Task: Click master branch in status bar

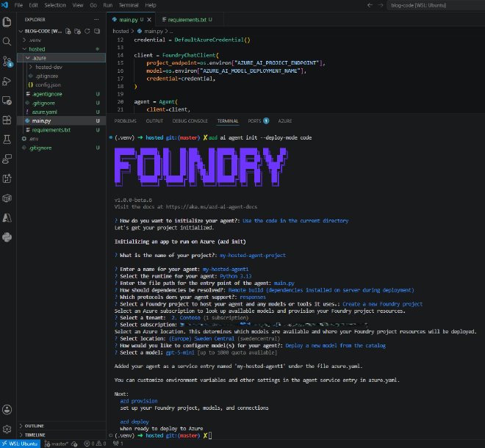Action: click(x=57, y=444)
